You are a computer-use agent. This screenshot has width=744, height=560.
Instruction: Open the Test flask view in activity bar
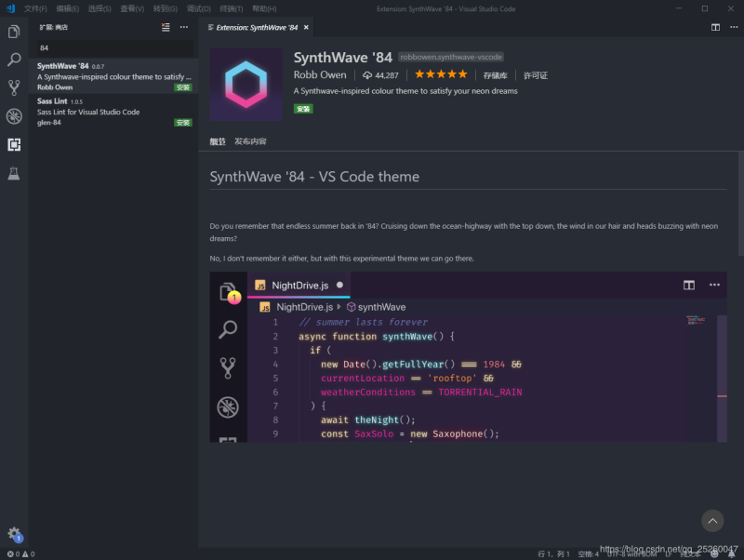(14, 173)
